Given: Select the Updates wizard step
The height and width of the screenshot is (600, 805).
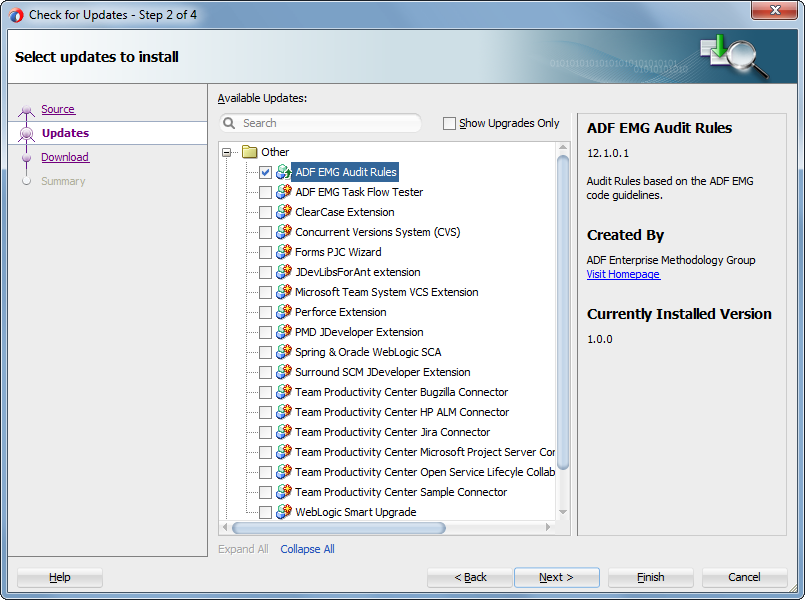Looking at the screenshot, I should 65,133.
